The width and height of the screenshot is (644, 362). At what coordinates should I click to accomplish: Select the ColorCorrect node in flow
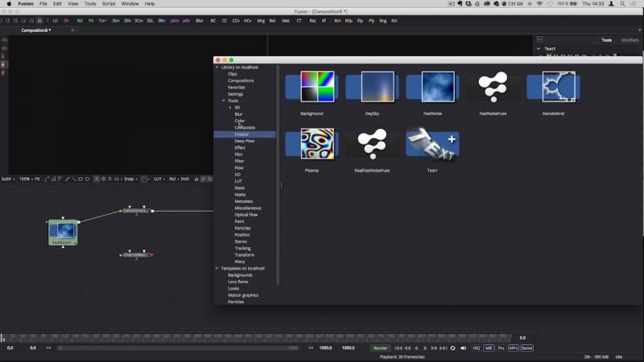tap(136, 211)
